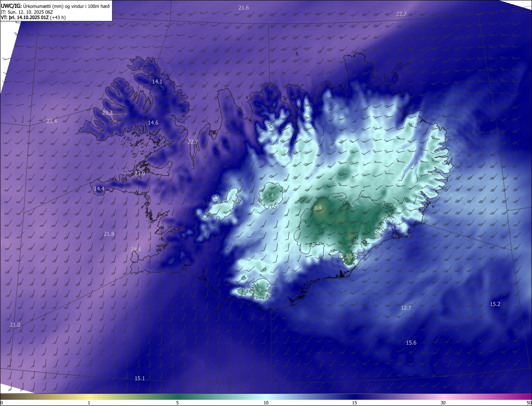Click the 12.7 value label
The width and height of the screenshot is (532, 406).
tap(406, 308)
